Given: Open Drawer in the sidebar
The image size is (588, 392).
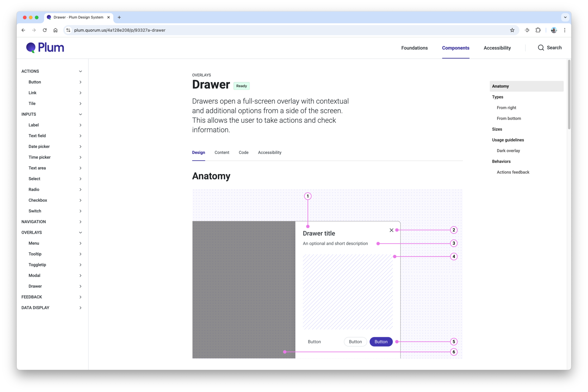Looking at the screenshot, I should (x=35, y=286).
